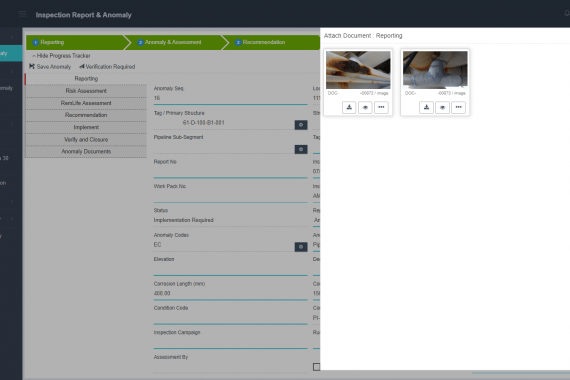Open the Pipeline Sub-Segment lookup button
Screen dimensions: 570x380
tap(301, 149)
